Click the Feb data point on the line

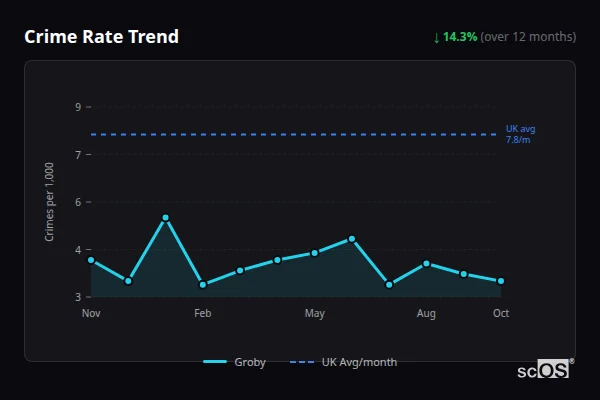pos(203,285)
